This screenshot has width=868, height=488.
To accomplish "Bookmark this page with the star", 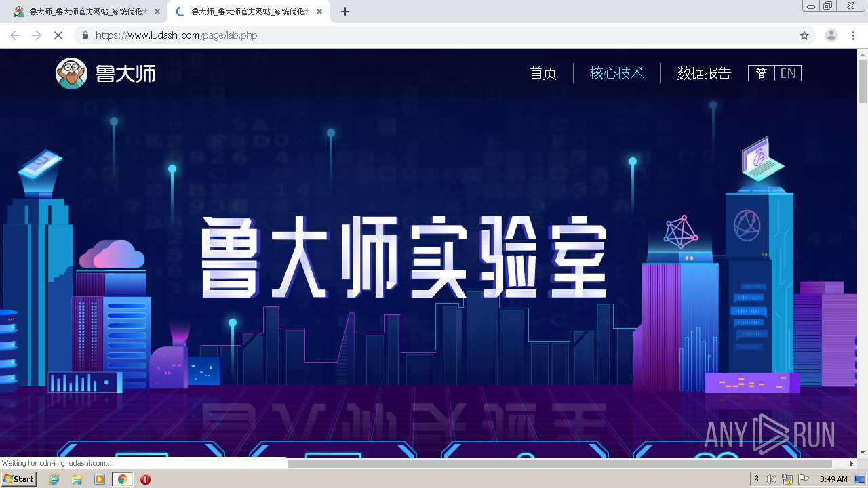I will coord(804,35).
